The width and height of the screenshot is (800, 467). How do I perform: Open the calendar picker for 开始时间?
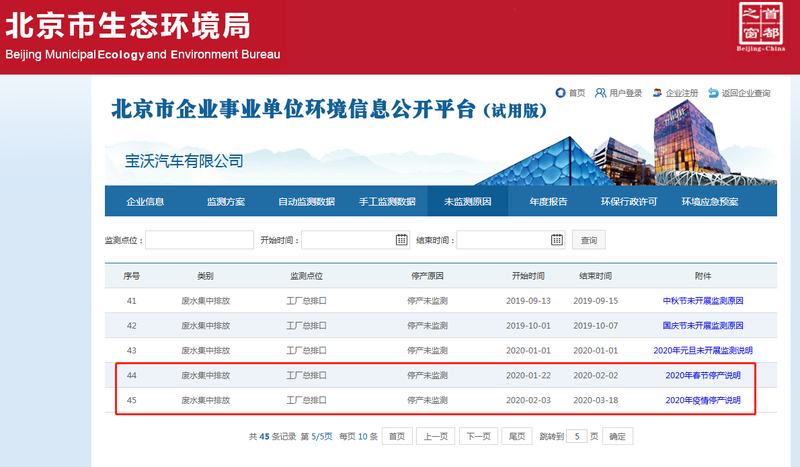pos(401,240)
